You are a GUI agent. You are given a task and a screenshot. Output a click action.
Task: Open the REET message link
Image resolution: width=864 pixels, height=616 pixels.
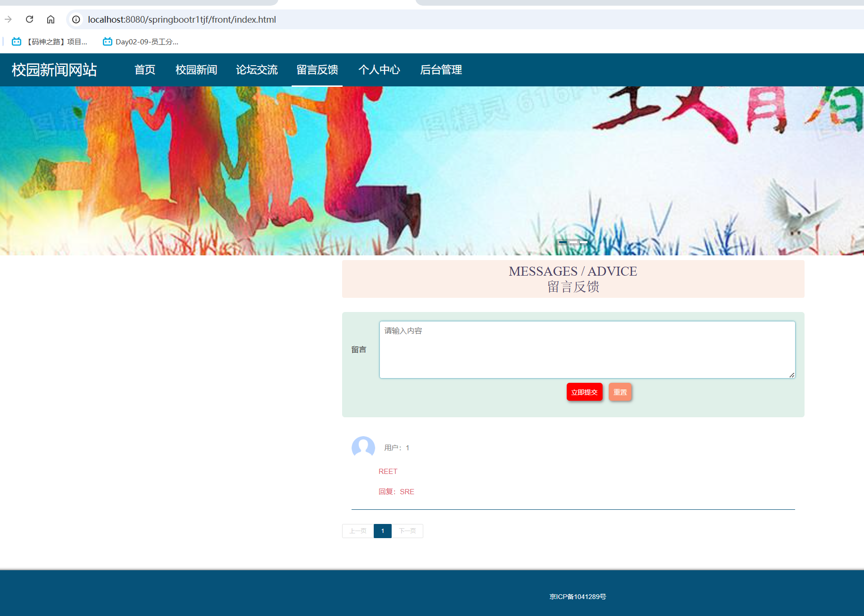[x=388, y=471]
